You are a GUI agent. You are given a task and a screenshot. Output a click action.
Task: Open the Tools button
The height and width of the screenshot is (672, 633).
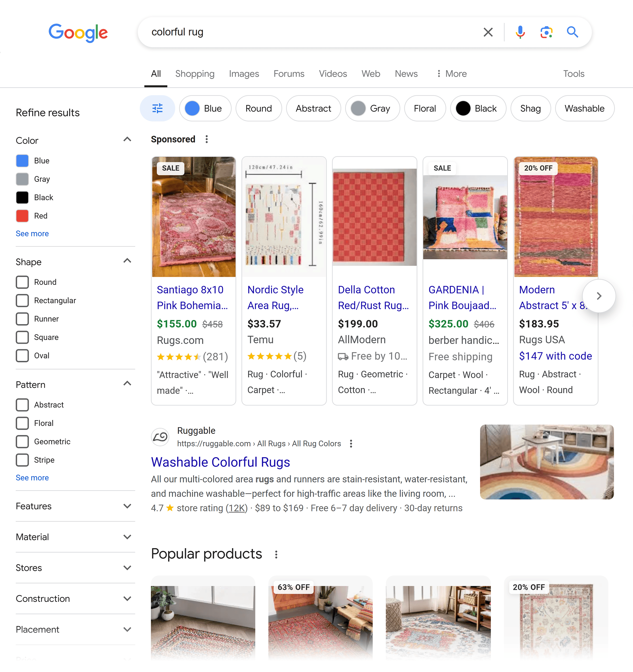click(x=573, y=74)
